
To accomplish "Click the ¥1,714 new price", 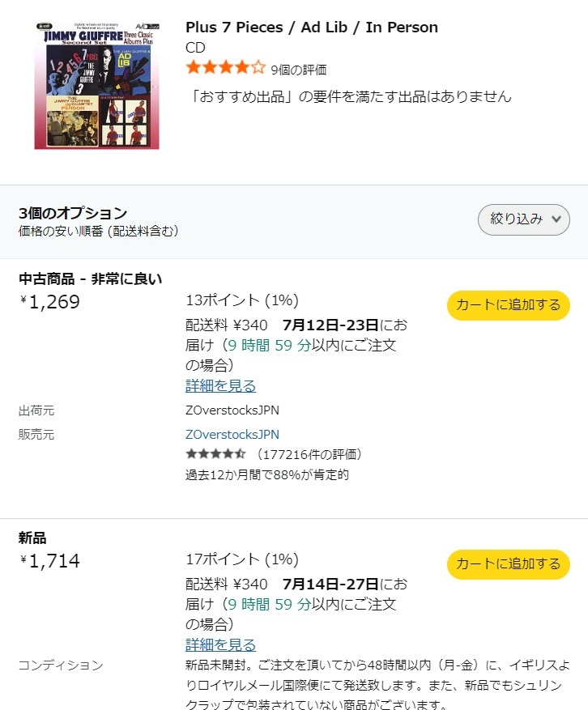I will [51, 561].
